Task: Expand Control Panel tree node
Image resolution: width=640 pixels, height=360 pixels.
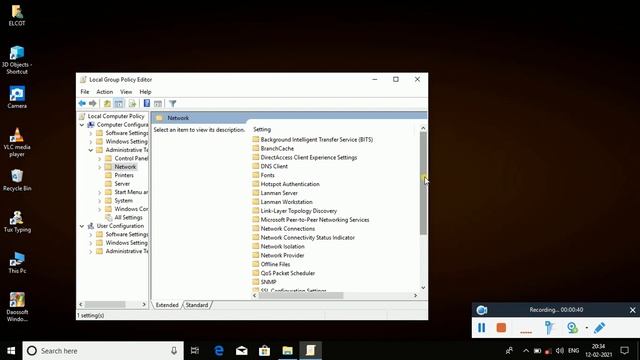Action: 99,159
